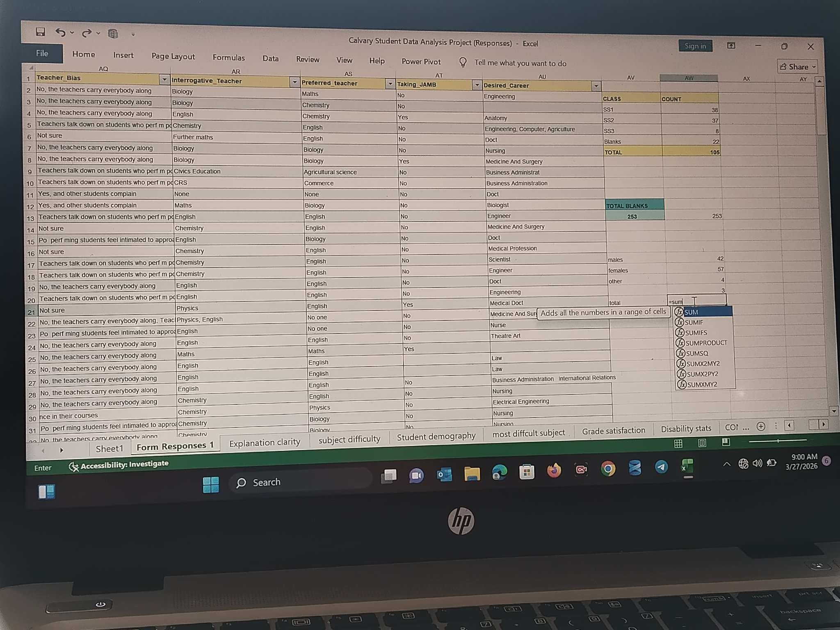Open Teacher_Bias column filter dropdown
Viewport: 840px width, 630px height.
tap(164, 79)
